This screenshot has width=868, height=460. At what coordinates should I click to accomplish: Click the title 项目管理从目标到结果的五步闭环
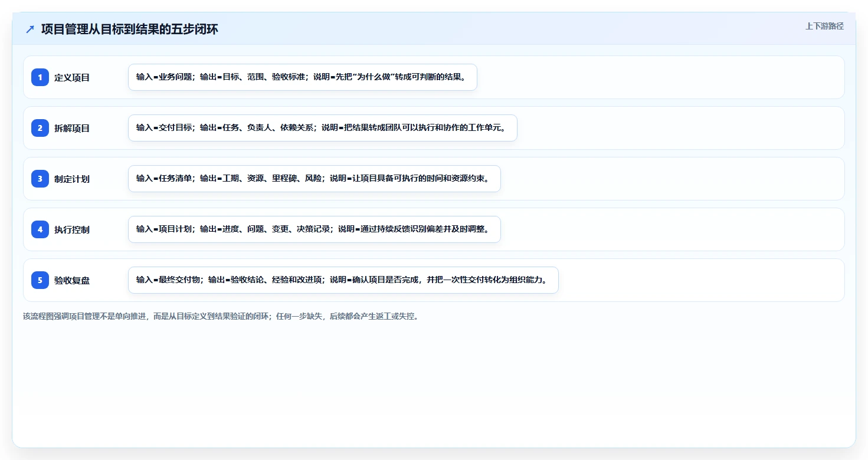[x=130, y=29]
